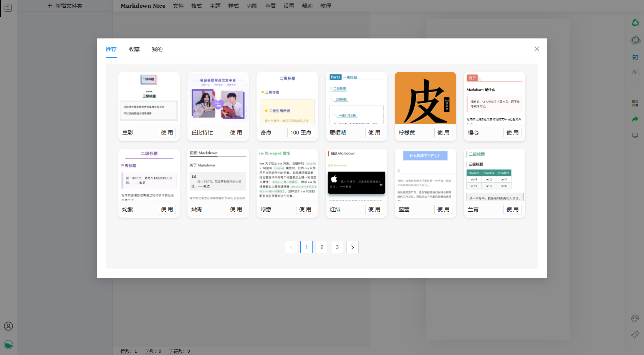The width and height of the screenshot is (644, 355).
Task: Open the palette theme icon
Action: [635, 318]
